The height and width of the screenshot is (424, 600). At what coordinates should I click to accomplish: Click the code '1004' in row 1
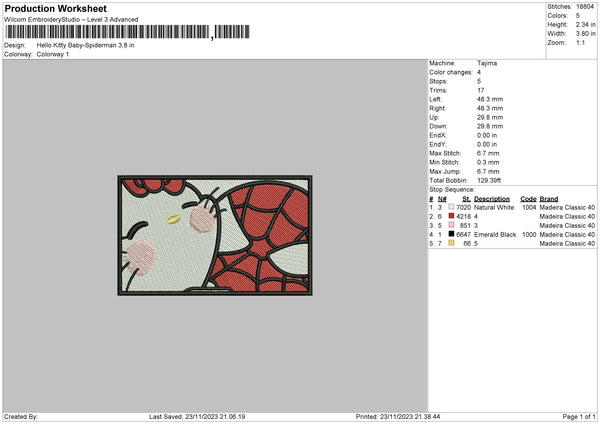[529, 207]
